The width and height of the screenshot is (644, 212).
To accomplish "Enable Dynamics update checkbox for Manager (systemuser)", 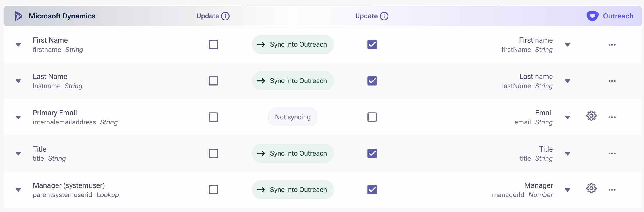I will pos(213,190).
